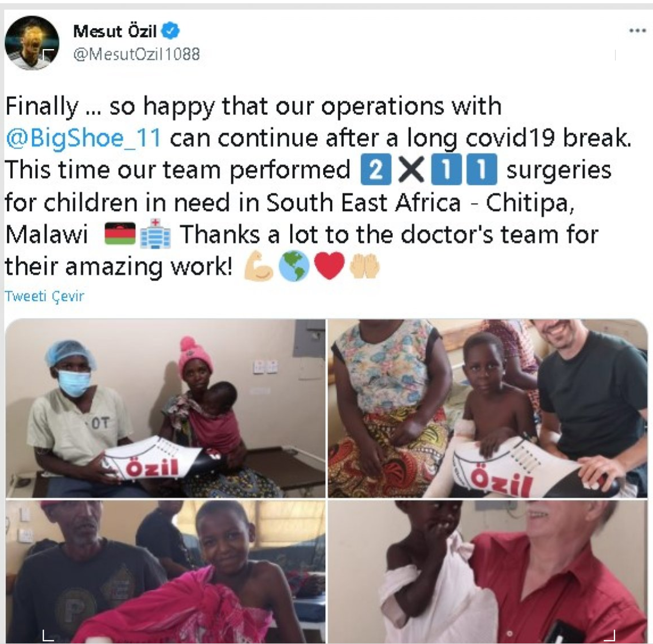Open the @BigShoe_11 mention link
Viewport: 653px width, 644px height.
[83, 138]
